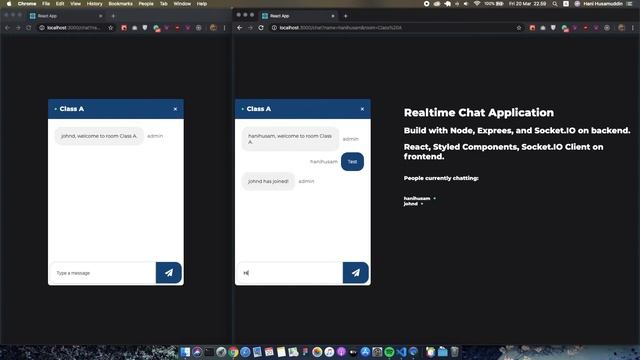
Task: Click the blue 'Test' message bubble
Action: click(x=352, y=162)
